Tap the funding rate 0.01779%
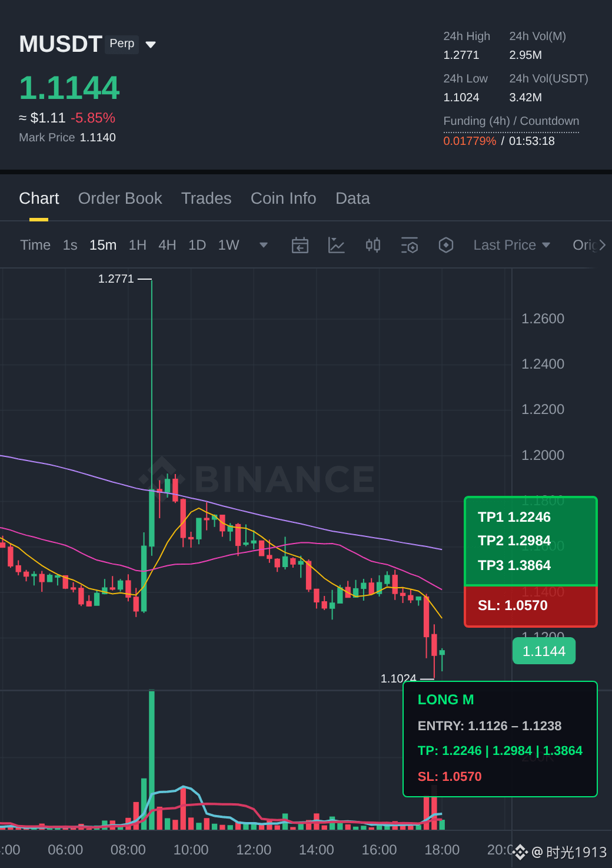 pyautogui.click(x=470, y=141)
